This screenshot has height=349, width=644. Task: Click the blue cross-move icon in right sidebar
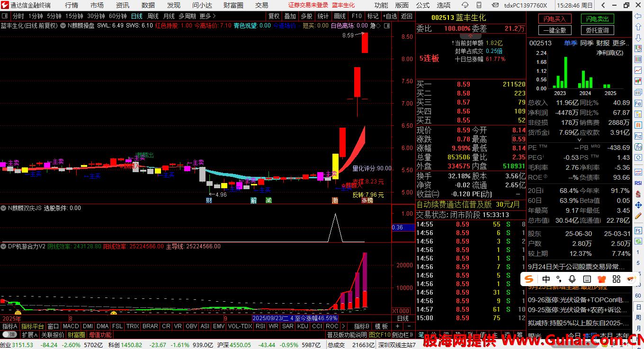(x=638, y=205)
